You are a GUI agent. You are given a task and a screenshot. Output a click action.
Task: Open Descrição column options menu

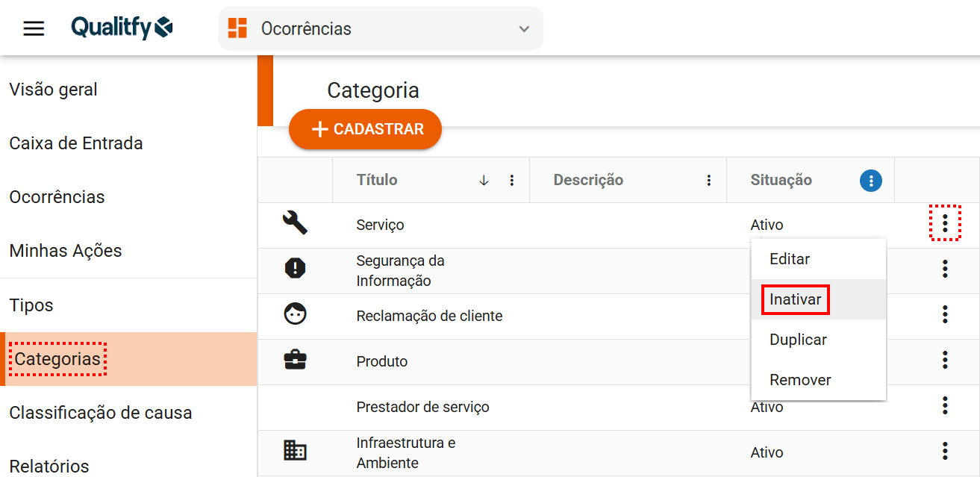(708, 180)
